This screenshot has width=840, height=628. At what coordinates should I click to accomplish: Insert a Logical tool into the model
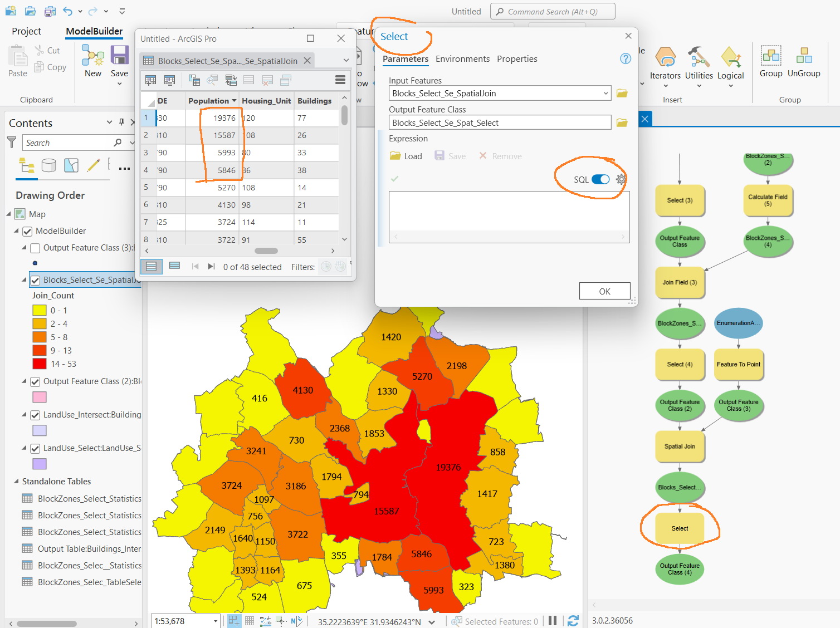pyautogui.click(x=731, y=65)
